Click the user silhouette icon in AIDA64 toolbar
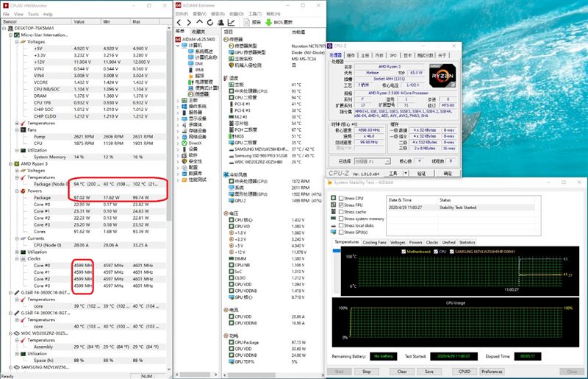Screen dimensions: 588x379 (x=220, y=23)
